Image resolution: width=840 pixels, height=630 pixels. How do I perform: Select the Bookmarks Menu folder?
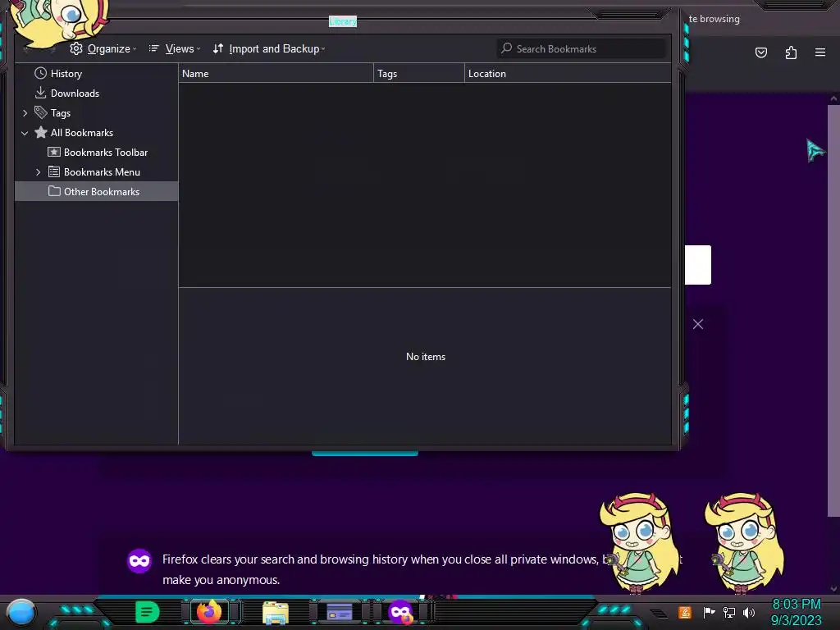(x=97, y=172)
